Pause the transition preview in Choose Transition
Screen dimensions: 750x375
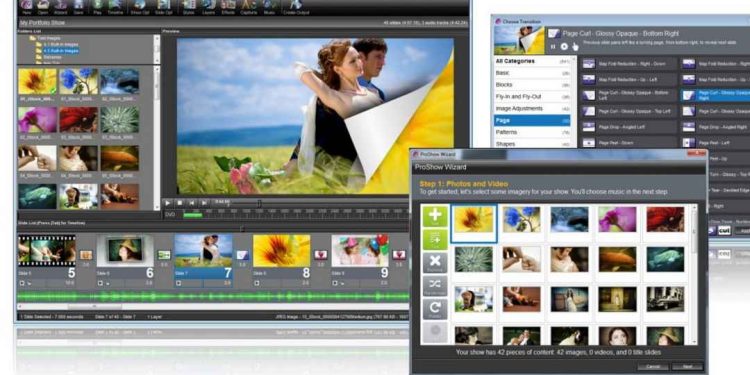tap(553, 46)
